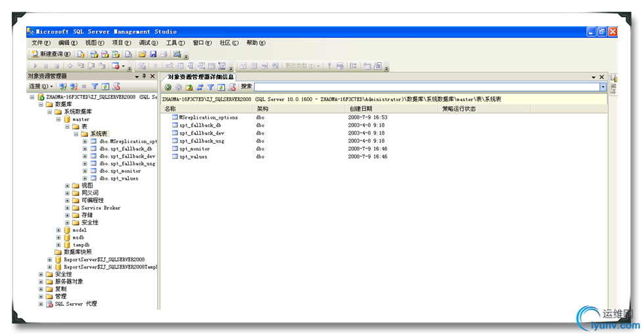Collapse the master database node
Screen dimensions: 644x336
[x=58, y=119]
